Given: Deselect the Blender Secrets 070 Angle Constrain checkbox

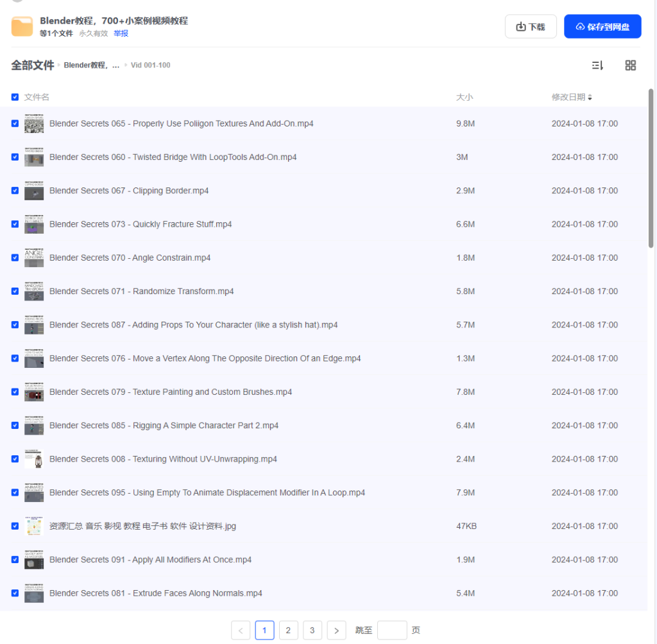Looking at the screenshot, I should pos(15,257).
